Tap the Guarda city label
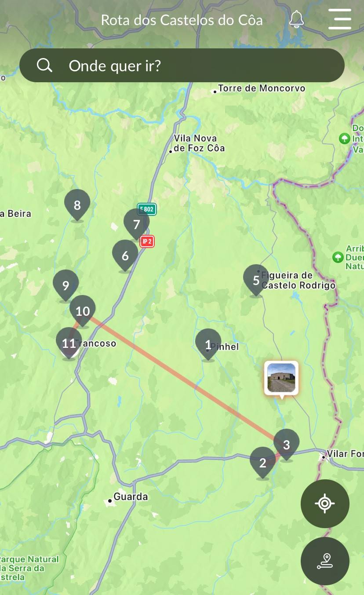364x595 pixels. coord(131,497)
